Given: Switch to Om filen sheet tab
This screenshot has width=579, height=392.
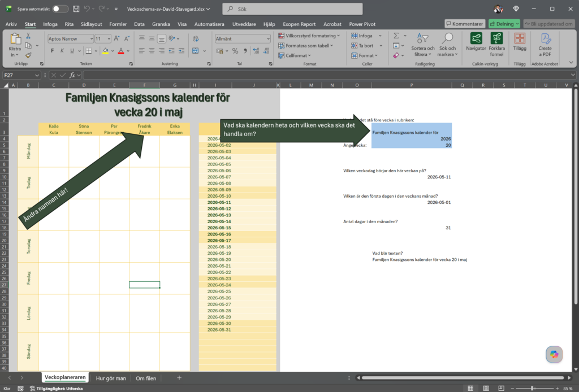Looking at the screenshot, I should pyautogui.click(x=146, y=378).
